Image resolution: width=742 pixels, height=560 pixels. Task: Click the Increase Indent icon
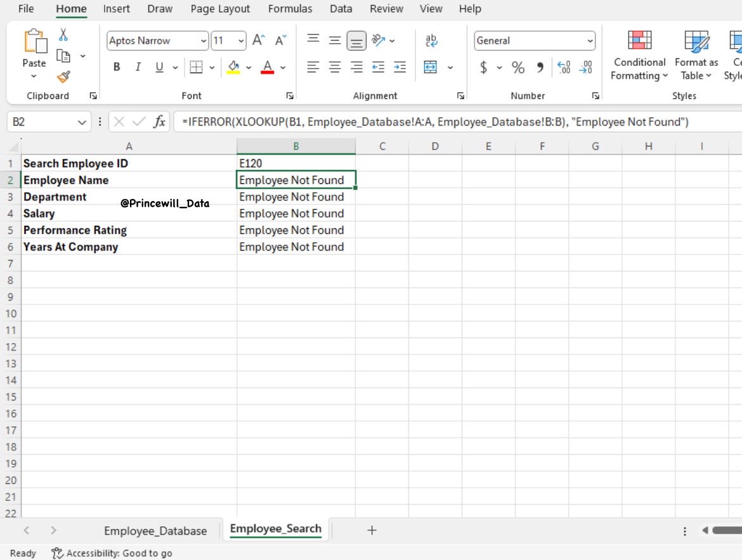point(400,67)
